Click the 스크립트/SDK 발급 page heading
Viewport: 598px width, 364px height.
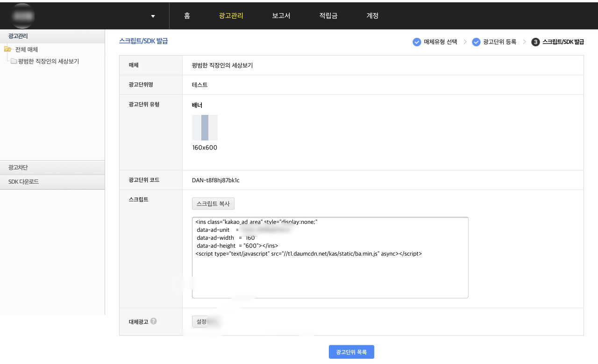coord(143,41)
